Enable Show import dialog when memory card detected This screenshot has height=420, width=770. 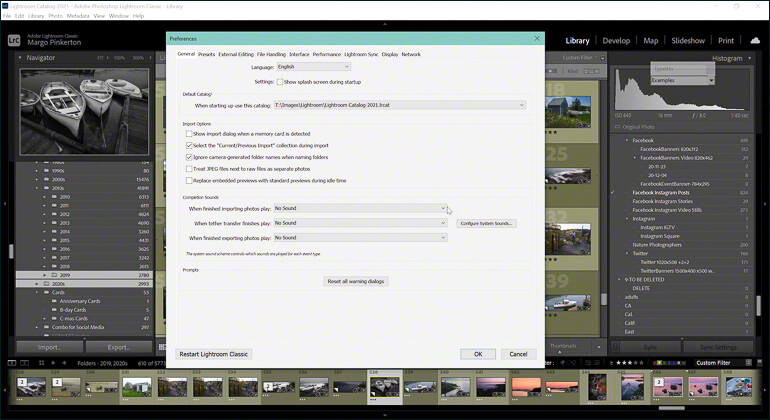(x=189, y=134)
